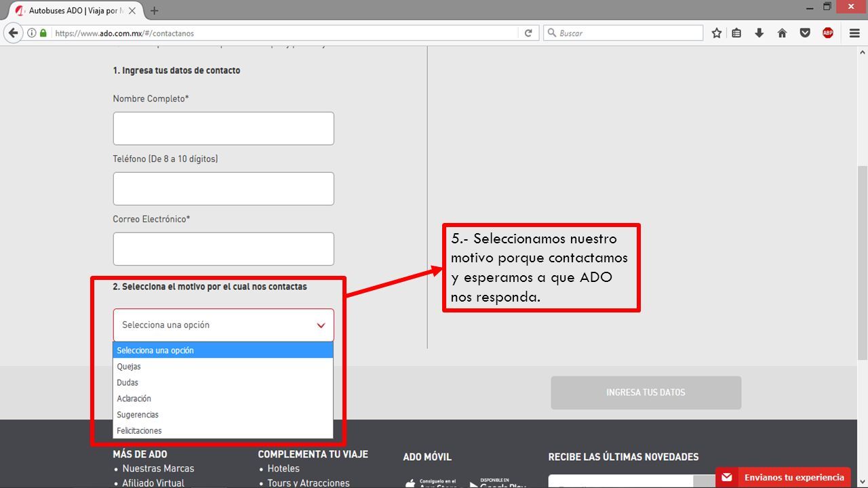Choose highlighted Selecciona una opción list entry
The image size is (868, 488).
pyautogui.click(x=223, y=350)
